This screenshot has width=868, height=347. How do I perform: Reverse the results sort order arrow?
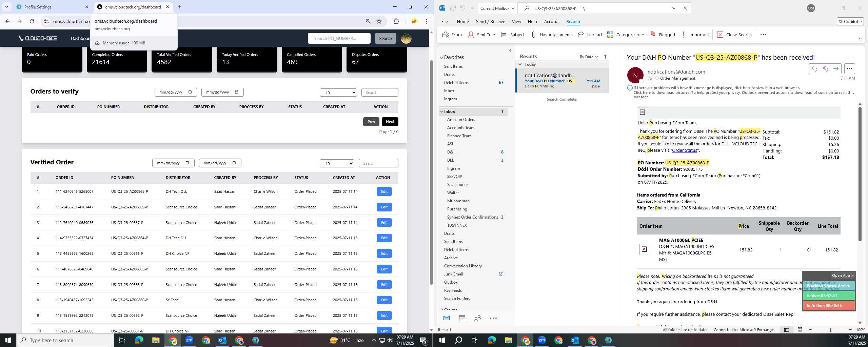(605, 57)
